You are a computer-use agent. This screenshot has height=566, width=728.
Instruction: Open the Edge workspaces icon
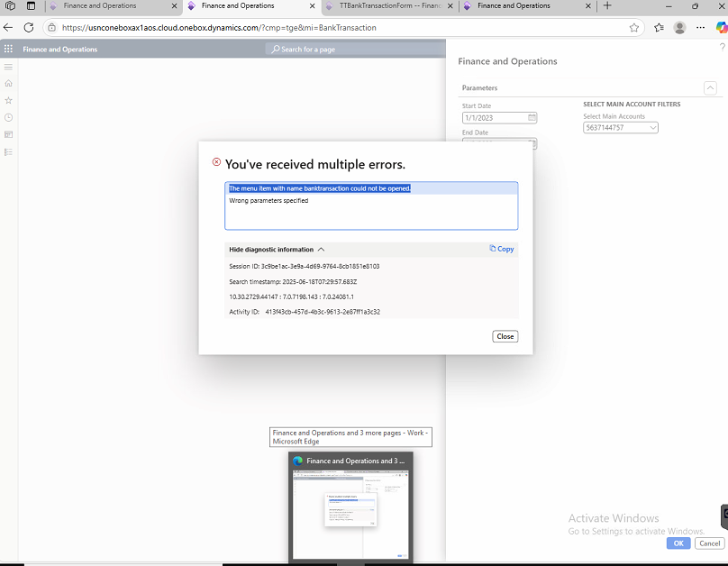click(x=10, y=6)
